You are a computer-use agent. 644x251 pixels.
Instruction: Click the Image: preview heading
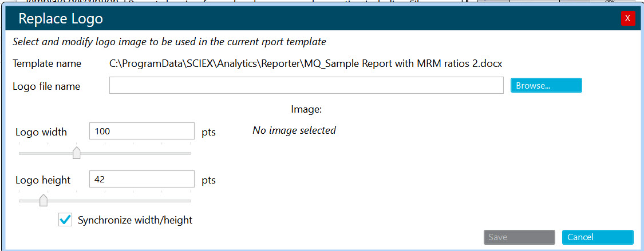306,109
